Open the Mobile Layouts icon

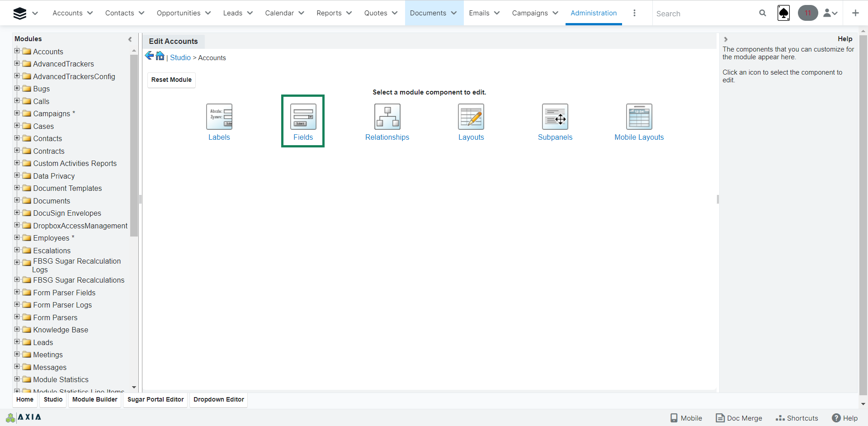pos(639,117)
